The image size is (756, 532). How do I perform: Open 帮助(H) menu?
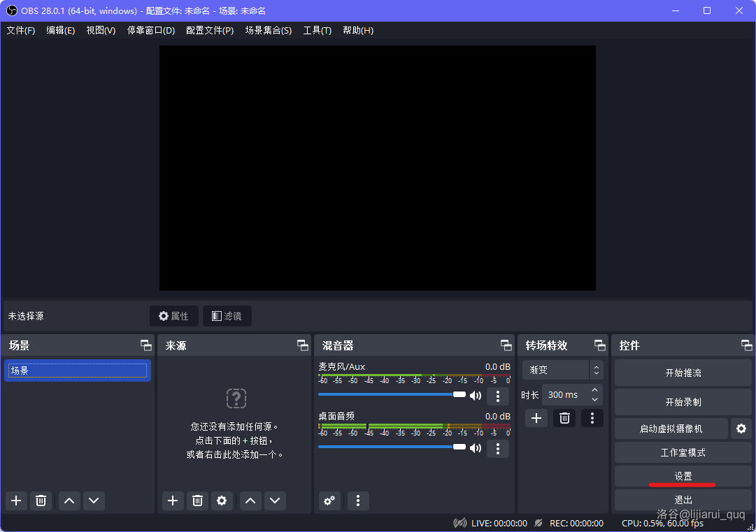tap(358, 30)
